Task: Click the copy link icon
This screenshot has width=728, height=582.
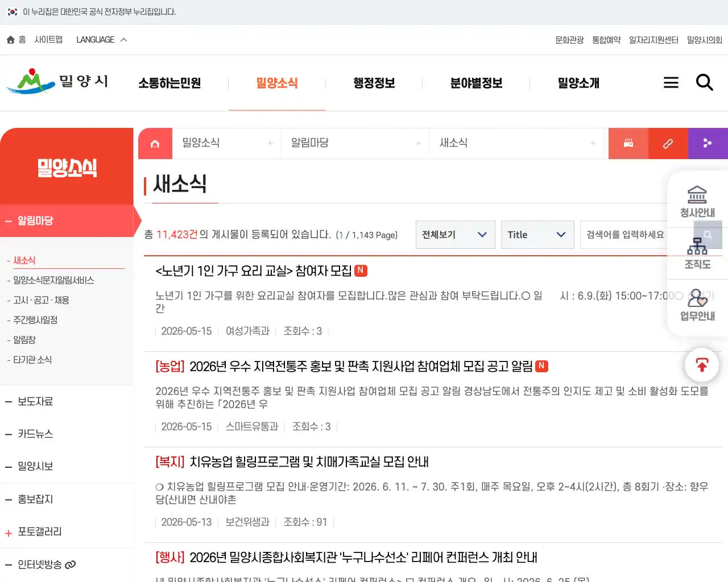Action: click(668, 143)
